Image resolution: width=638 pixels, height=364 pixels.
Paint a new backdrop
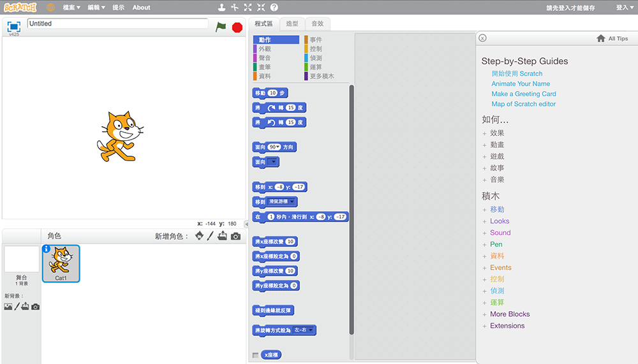tap(17, 307)
